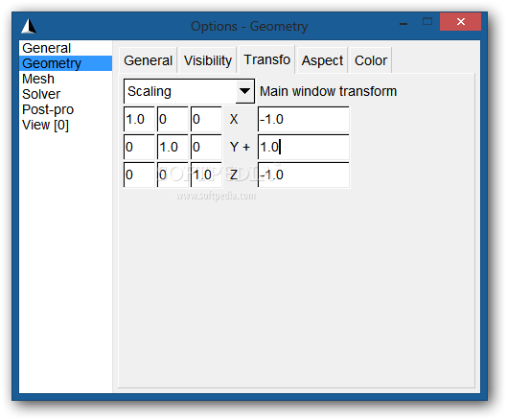The height and width of the screenshot is (420, 507).
Task: Click the Y translation field showing 1.0
Action: coord(303,147)
